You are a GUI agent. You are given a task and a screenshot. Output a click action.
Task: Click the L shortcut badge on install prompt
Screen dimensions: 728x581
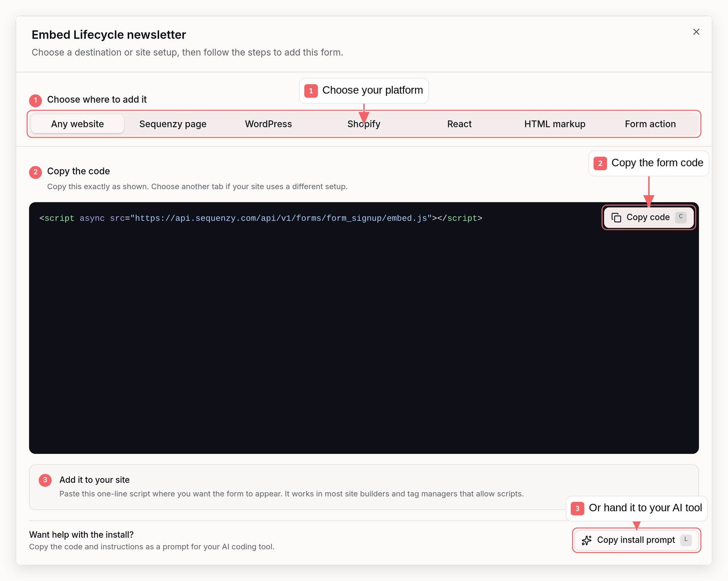686,539
